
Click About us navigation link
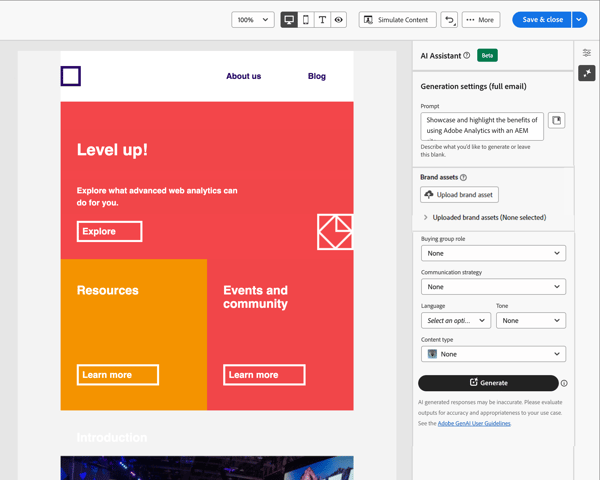coord(243,76)
